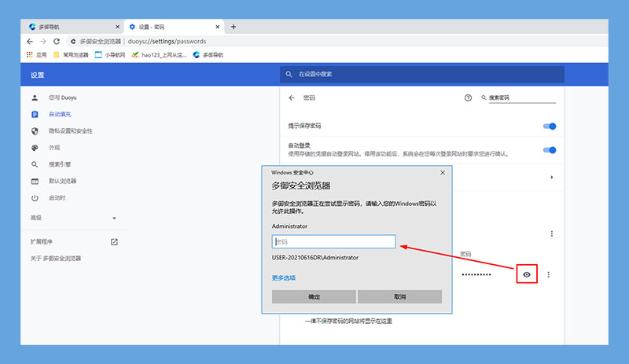Click the 更多选项 link
Viewport: 629px width, 364px height.
284,278
